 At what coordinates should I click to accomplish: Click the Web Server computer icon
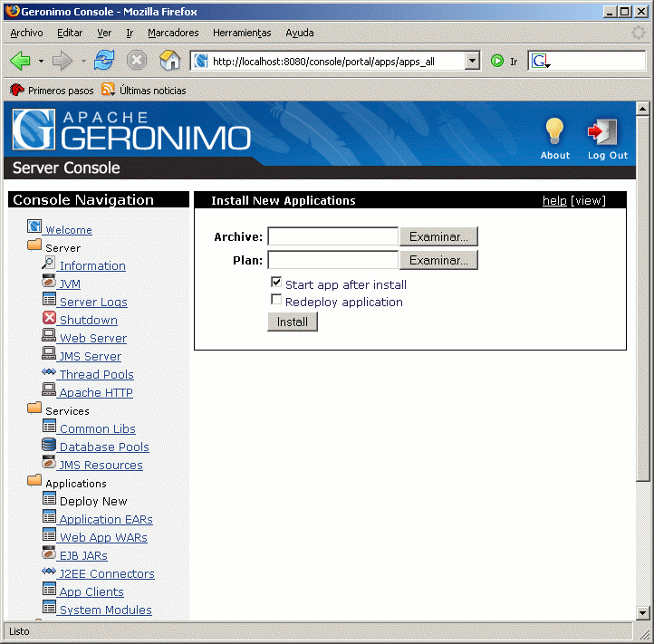pos(49,335)
